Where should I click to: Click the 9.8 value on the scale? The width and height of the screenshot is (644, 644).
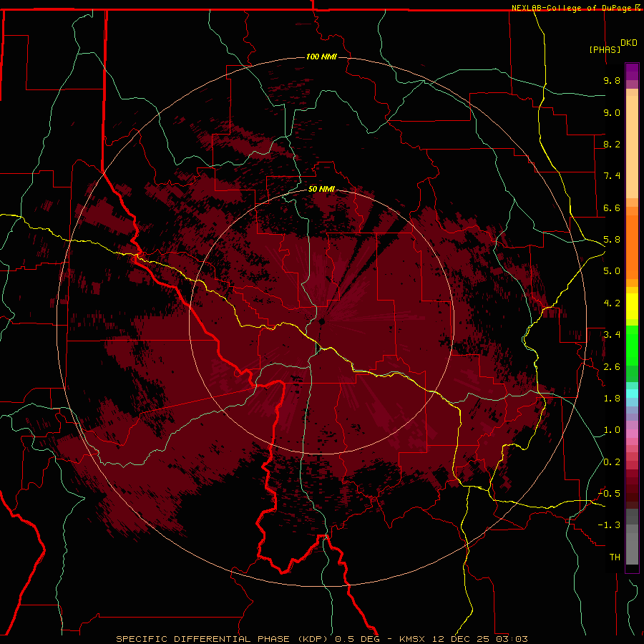click(612, 80)
